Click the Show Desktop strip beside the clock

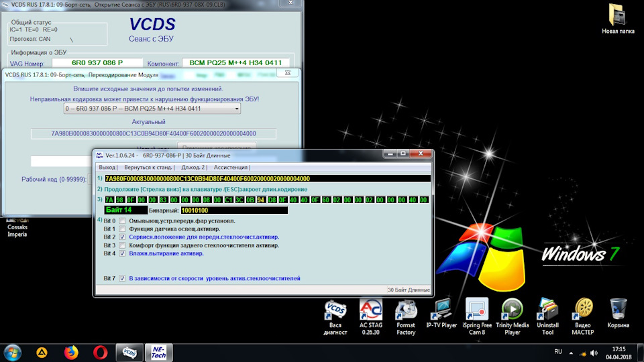click(x=641, y=353)
